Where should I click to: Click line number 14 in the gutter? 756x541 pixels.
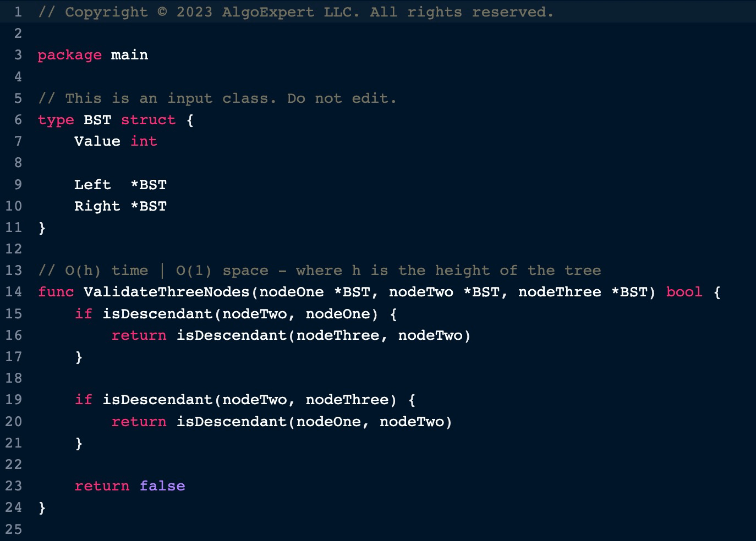(x=14, y=292)
